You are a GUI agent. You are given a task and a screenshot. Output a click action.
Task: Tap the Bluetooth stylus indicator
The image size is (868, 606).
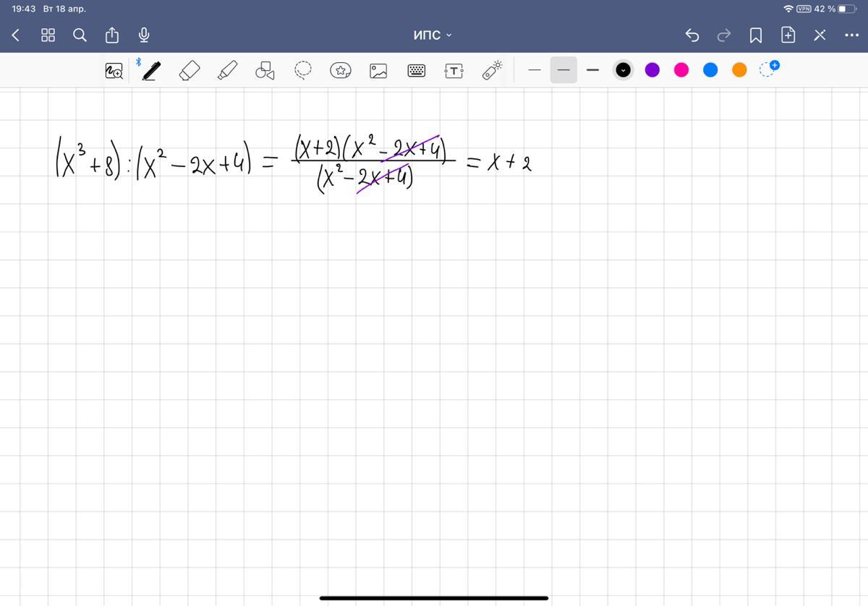[x=138, y=62]
